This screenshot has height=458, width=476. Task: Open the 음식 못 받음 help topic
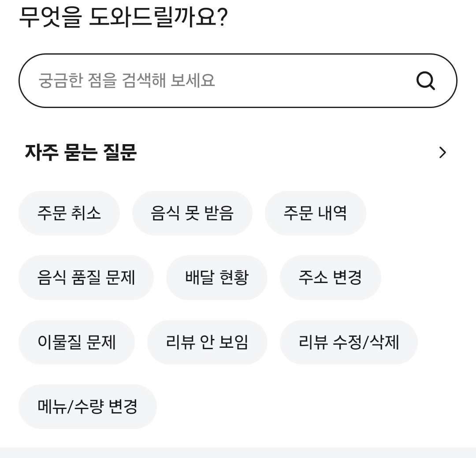click(192, 213)
